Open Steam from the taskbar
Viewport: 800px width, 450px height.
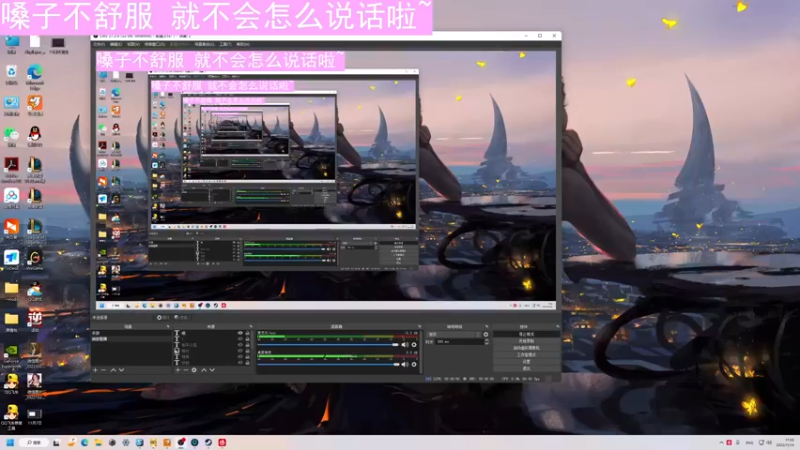point(208,442)
